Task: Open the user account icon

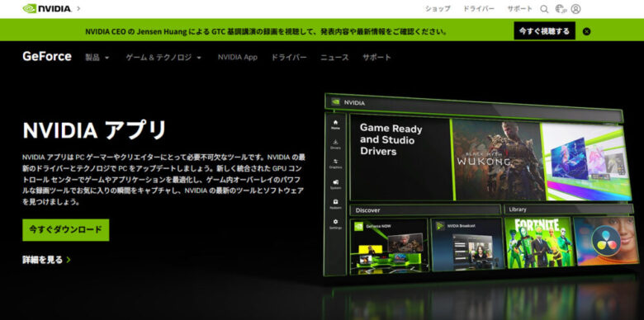Action: (575, 9)
